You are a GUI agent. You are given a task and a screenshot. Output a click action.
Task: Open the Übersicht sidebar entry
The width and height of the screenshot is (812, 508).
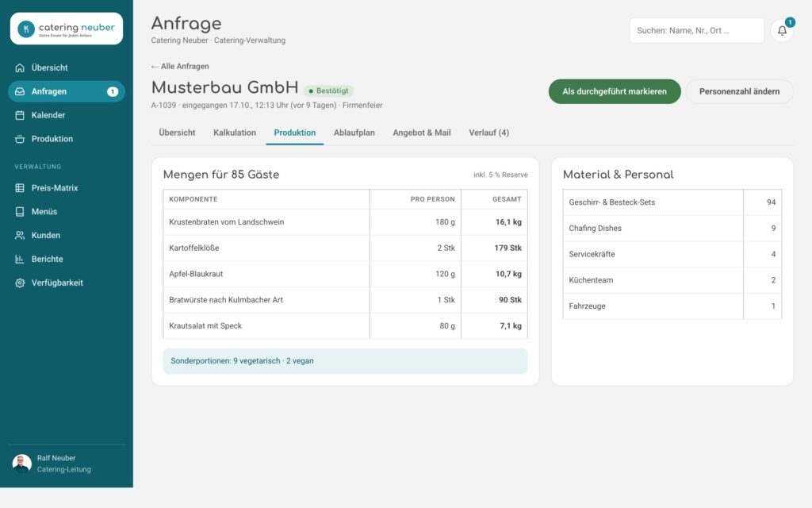click(67, 68)
